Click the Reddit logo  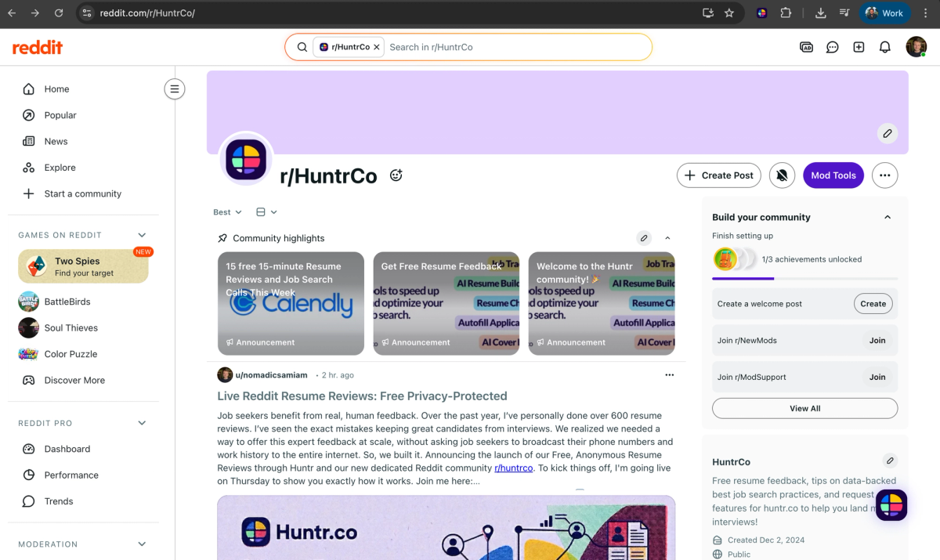click(38, 47)
